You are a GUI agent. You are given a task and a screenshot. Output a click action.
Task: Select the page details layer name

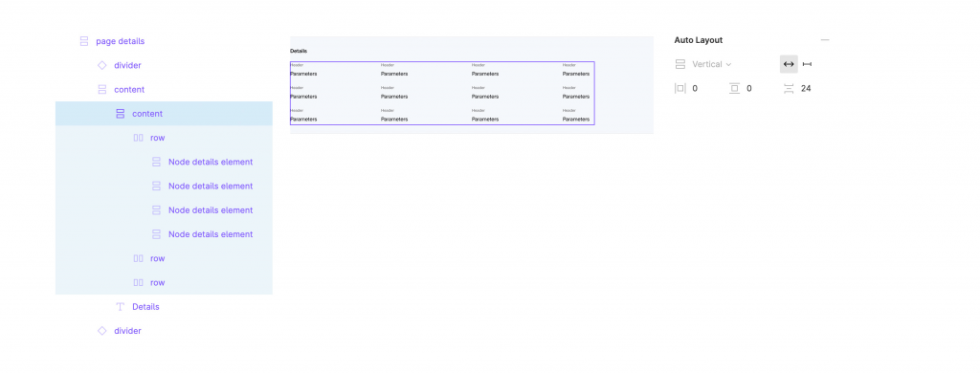[x=120, y=41]
